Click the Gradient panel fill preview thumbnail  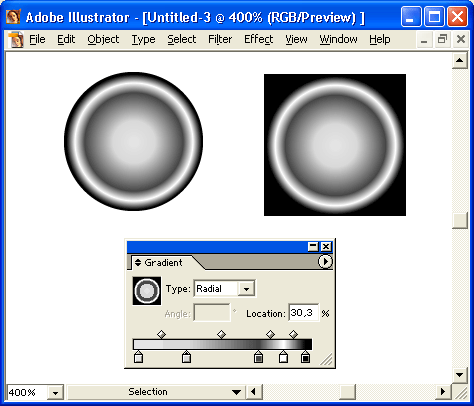click(147, 291)
